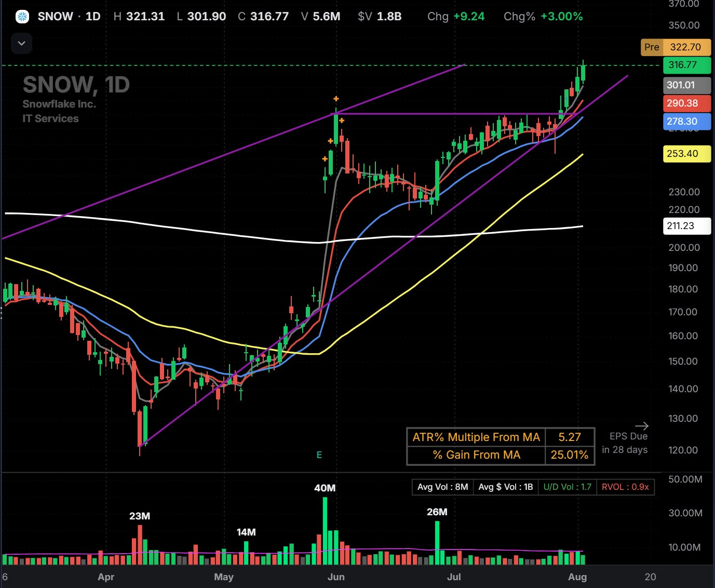Change the 1D interval in the header
The width and height of the screenshot is (715, 588).
[x=93, y=16]
